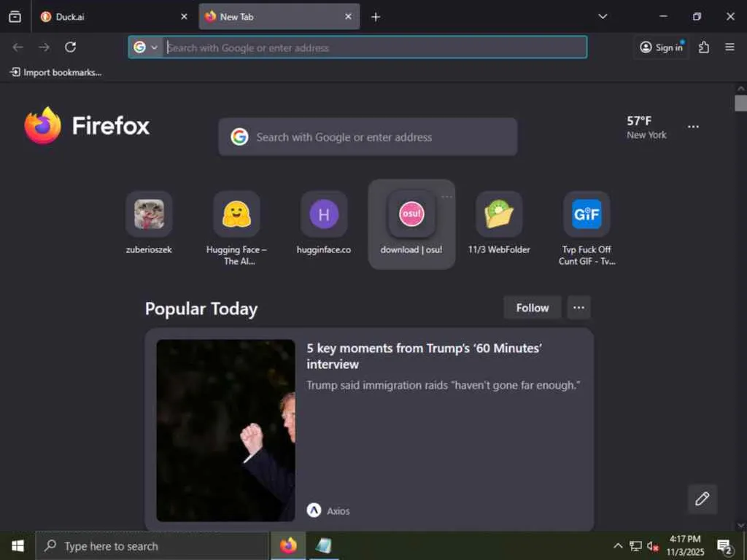Click the page vertical scrollbar thumb
Viewport: 747px width, 560px height.
740,103
